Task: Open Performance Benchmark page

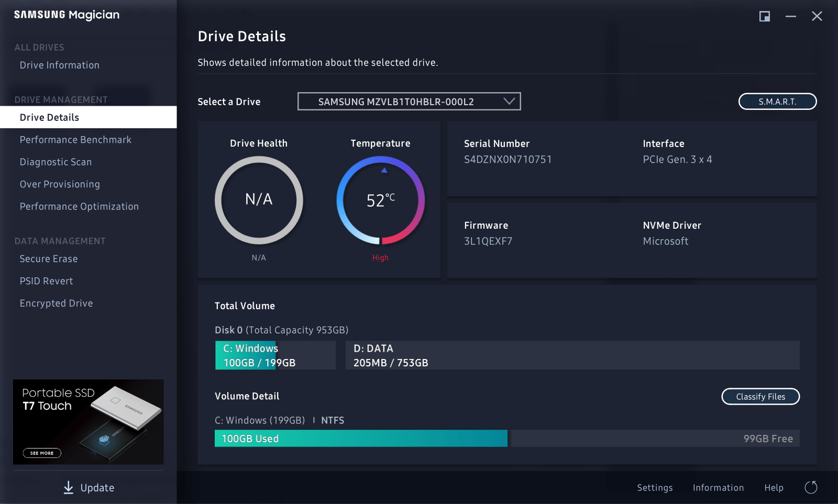Action: coord(75,140)
